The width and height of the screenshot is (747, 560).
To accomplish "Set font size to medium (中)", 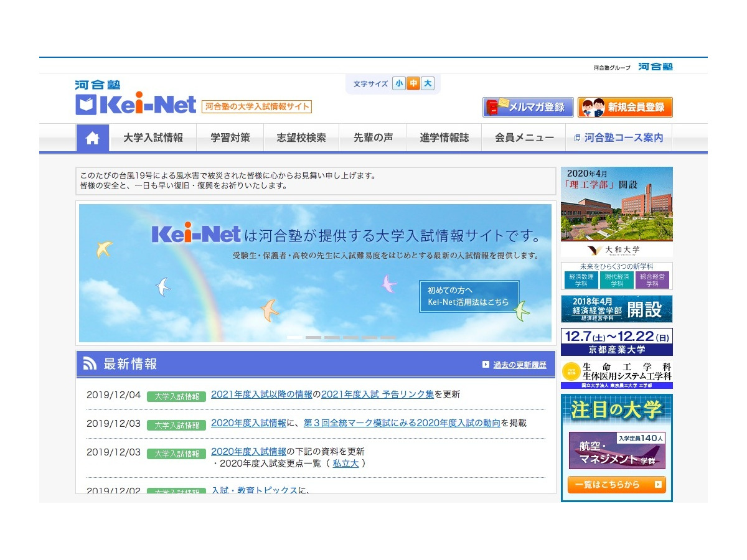I will click(x=413, y=83).
